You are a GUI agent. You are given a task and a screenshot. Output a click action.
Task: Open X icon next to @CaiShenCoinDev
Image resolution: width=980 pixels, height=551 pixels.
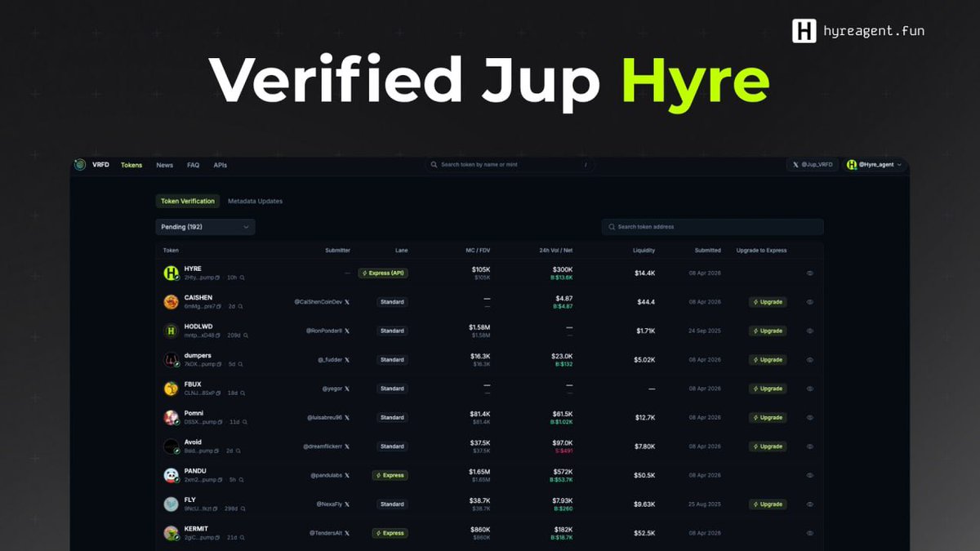(x=347, y=302)
